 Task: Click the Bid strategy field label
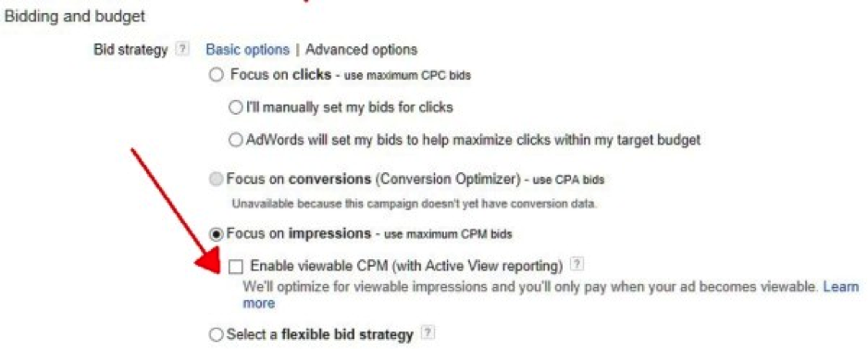(130, 50)
